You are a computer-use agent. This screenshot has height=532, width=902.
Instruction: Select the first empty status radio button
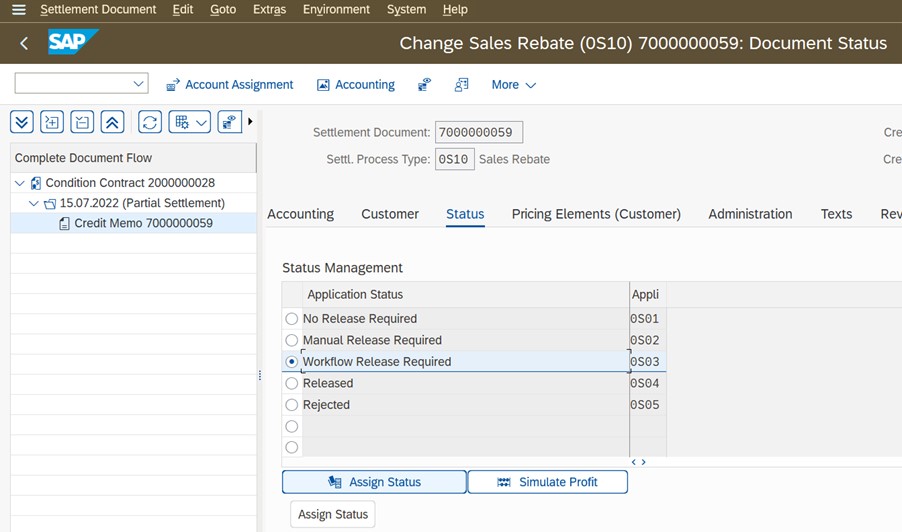[x=292, y=426]
